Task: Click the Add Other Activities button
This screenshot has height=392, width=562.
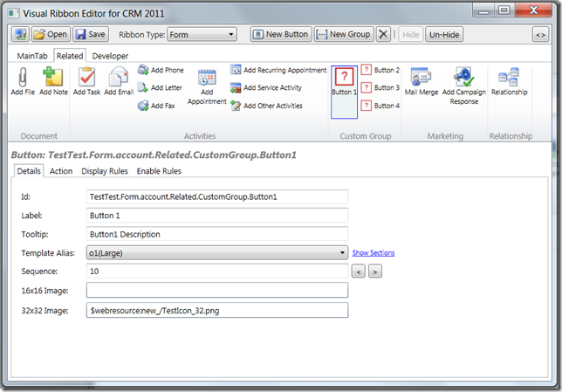Action: coord(266,106)
